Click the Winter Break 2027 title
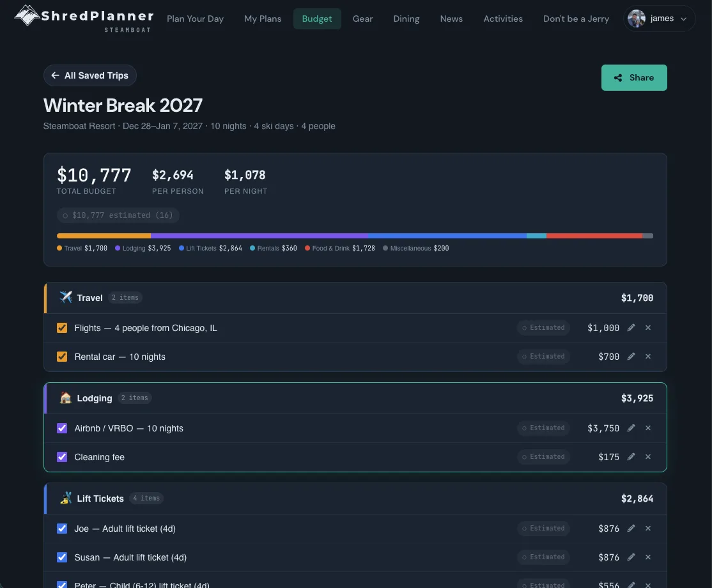This screenshot has height=588, width=712. [123, 105]
